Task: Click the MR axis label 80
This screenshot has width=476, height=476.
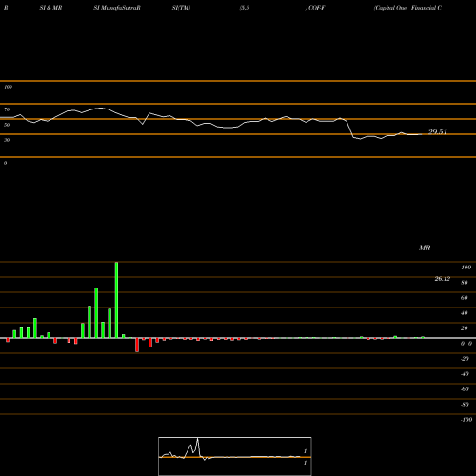Action: click(465, 283)
